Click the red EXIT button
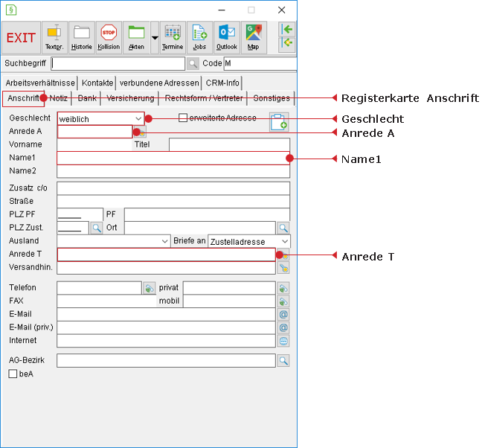Viewport: 482px width, 448px height. (22, 38)
